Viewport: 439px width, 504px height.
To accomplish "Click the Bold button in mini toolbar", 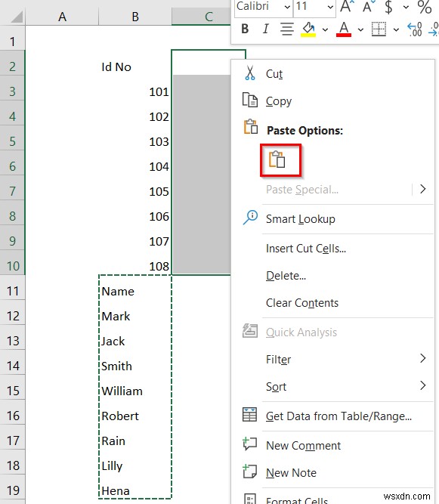I will point(245,29).
